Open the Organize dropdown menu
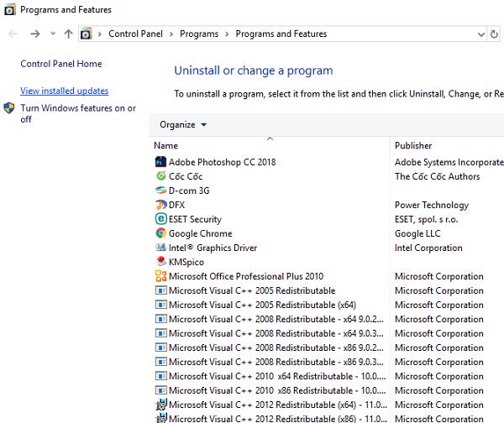Image resolution: width=504 pixels, height=423 pixels. (182, 125)
